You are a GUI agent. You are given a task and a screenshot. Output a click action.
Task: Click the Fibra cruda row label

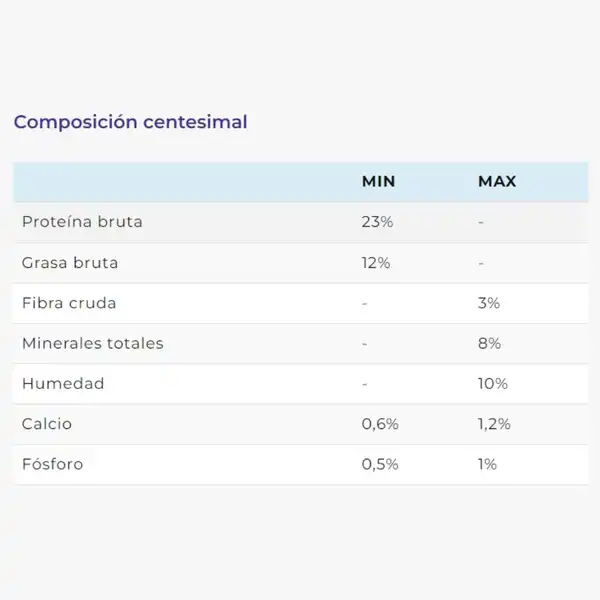69,303
